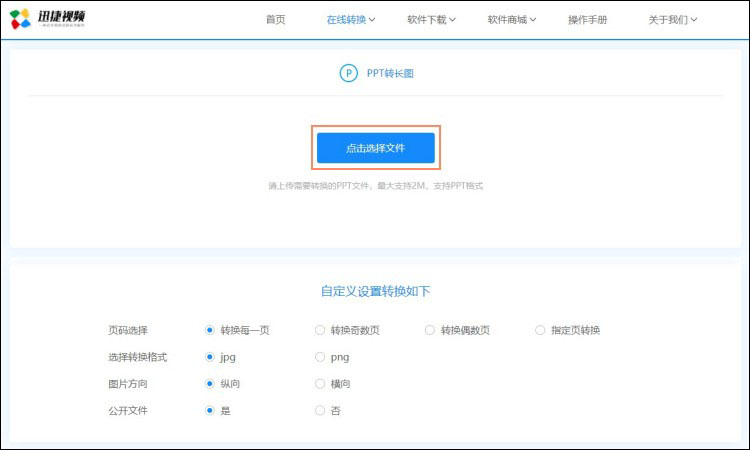Expand the chevron next to 关于我们
Screen dimensions: 750x450
(694, 20)
